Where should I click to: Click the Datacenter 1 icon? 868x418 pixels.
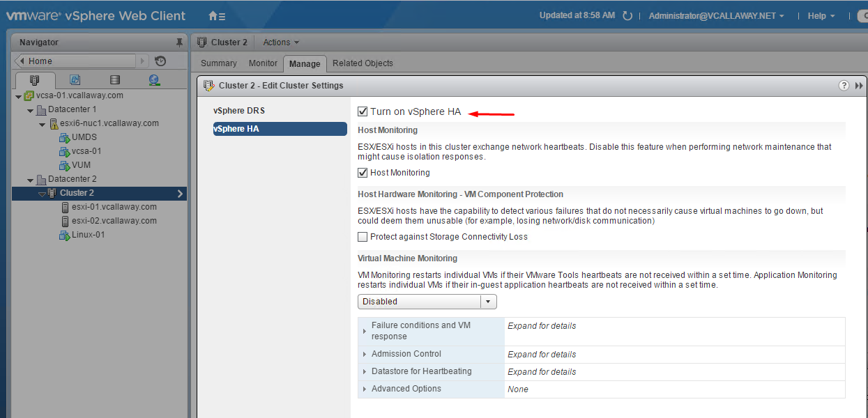pyautogui.click(x=41, y=109)
